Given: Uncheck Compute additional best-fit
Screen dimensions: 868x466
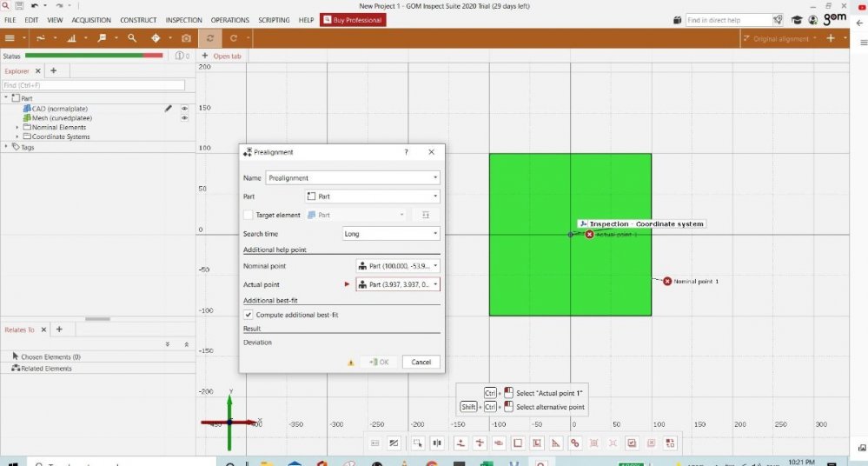Looking at the screenshot, I should 248,315.
